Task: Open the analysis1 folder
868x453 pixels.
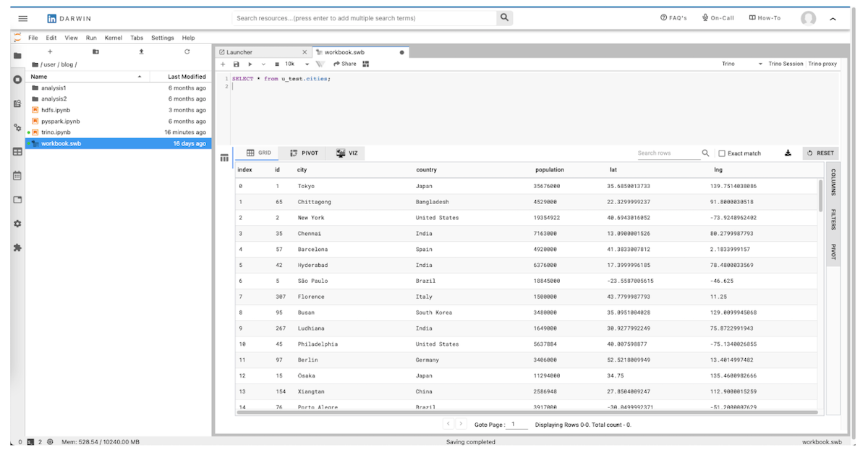Action: (119, 88)
